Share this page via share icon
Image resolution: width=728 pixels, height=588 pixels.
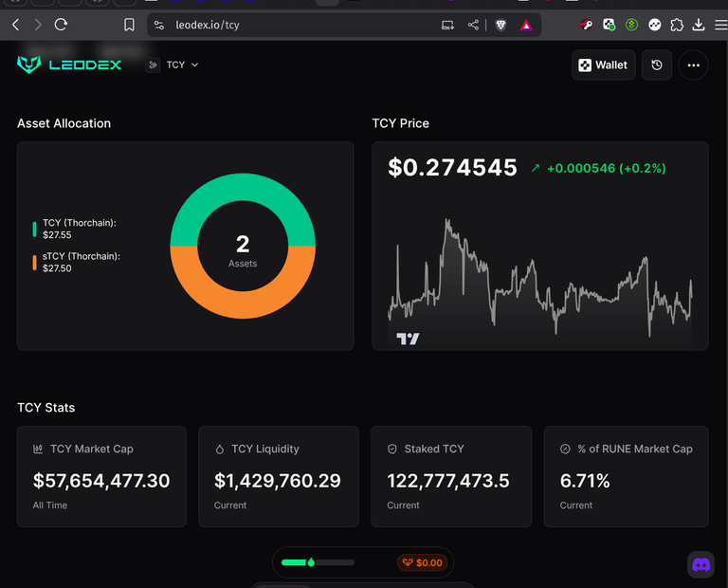[473, 25]
